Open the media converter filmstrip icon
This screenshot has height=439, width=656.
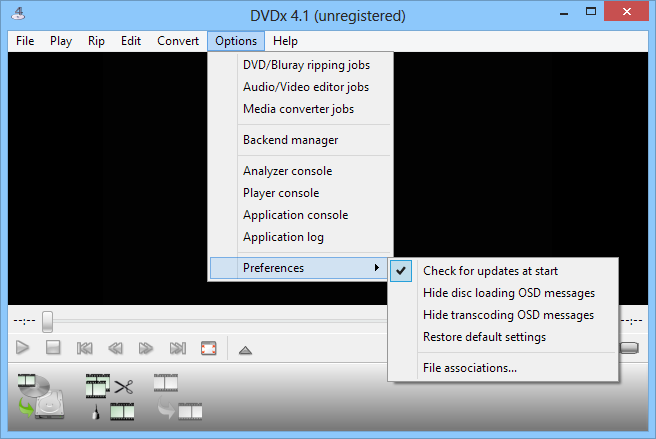tap(178, 396)
